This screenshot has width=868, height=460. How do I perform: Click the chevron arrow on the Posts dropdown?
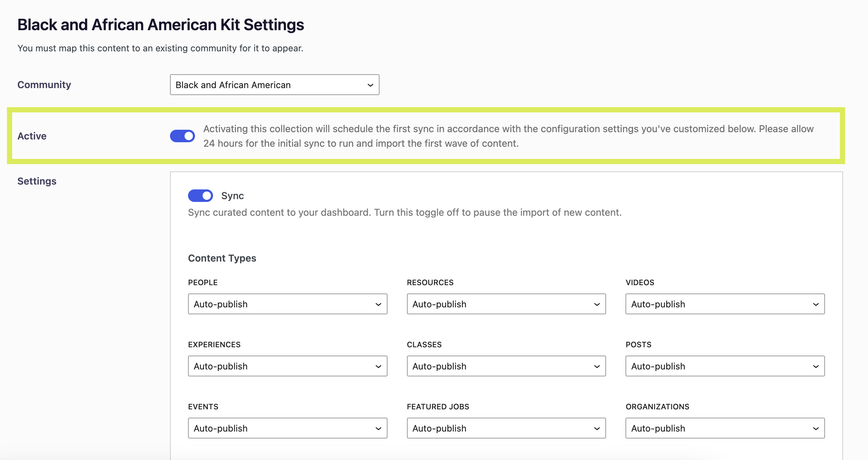tap(816, 366)
